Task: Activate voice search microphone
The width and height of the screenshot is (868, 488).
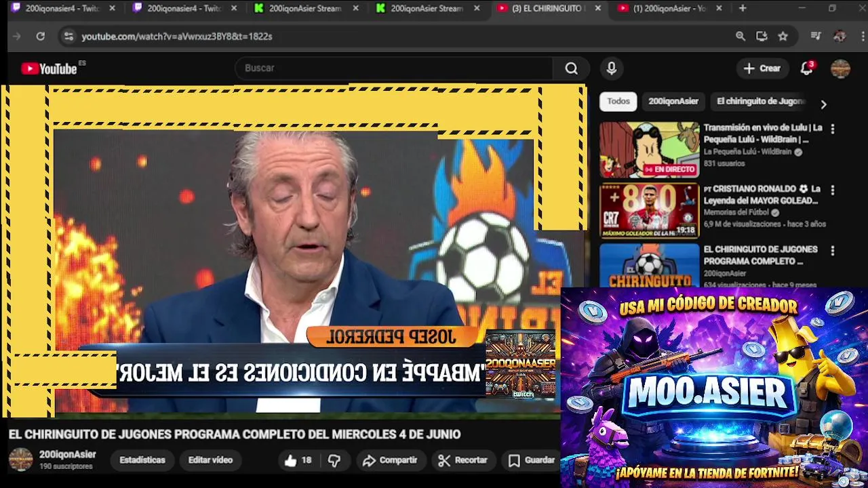Action: (612, 68)
